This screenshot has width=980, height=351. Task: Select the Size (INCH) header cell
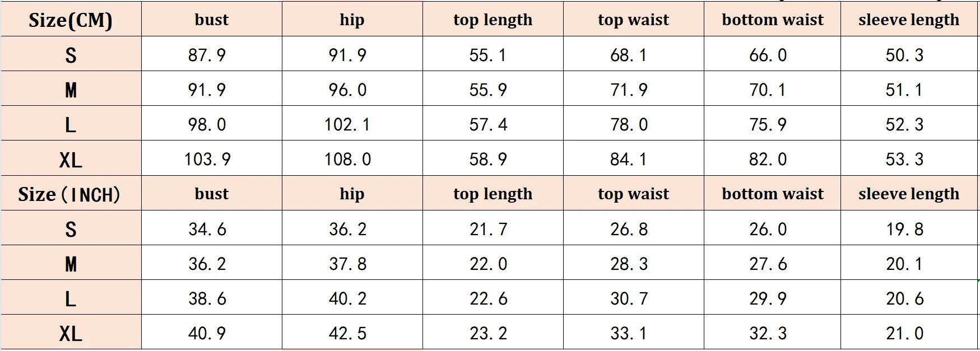click(x=71, y=194)
